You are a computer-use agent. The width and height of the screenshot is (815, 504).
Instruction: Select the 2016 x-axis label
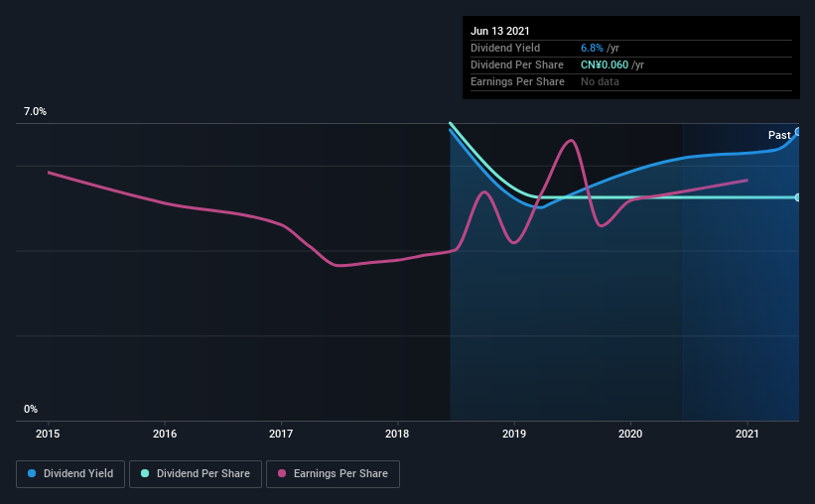point(165,434)
